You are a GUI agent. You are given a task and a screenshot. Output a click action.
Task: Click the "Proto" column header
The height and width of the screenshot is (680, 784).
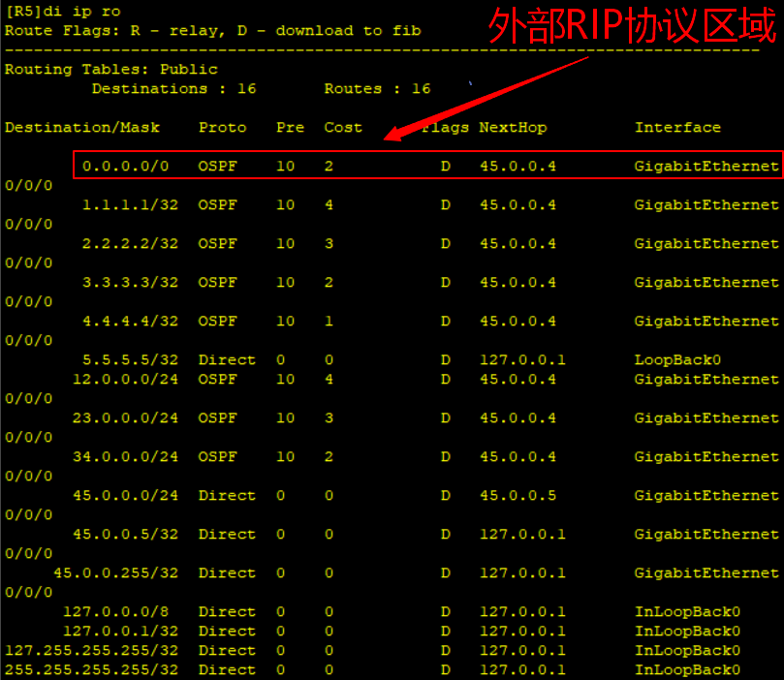click(223, 128)
